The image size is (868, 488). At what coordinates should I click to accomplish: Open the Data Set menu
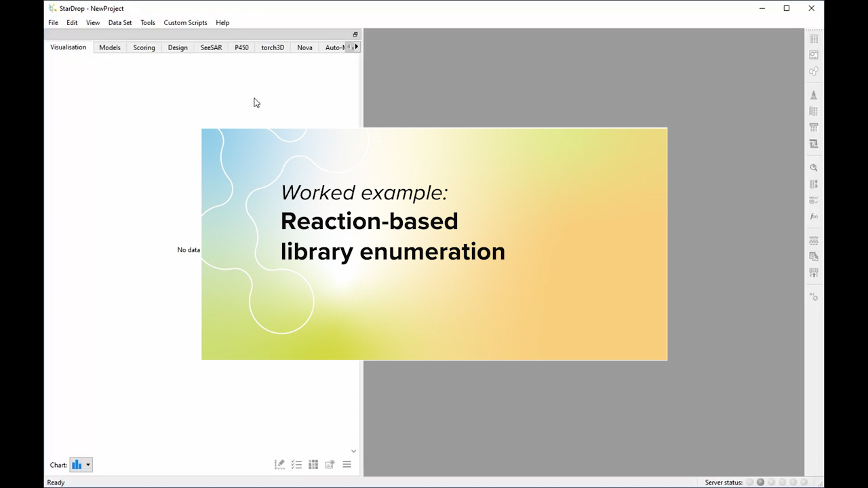click(x=120, y=22)
